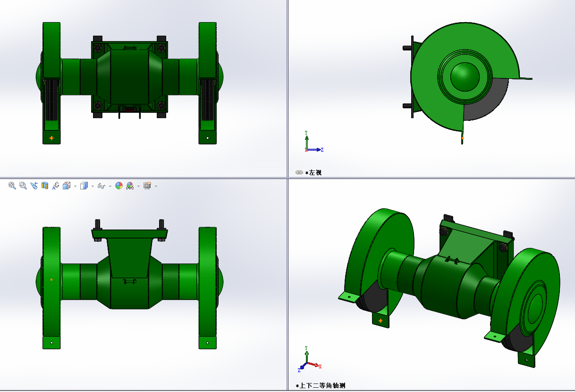Expand the Apply Scene dropdown arrow
The width and height of the screenshot is (575, 392).
pyautogui.click(x=138, y=186)
